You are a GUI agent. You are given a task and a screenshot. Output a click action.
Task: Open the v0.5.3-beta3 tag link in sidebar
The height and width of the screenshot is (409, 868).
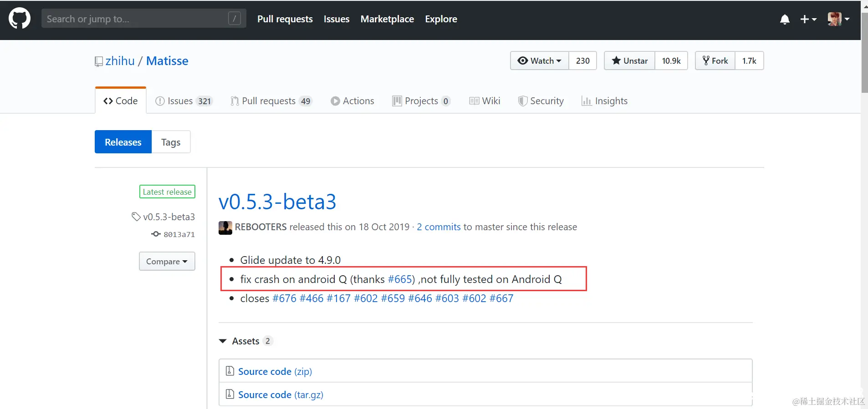[x=163, y=217]
